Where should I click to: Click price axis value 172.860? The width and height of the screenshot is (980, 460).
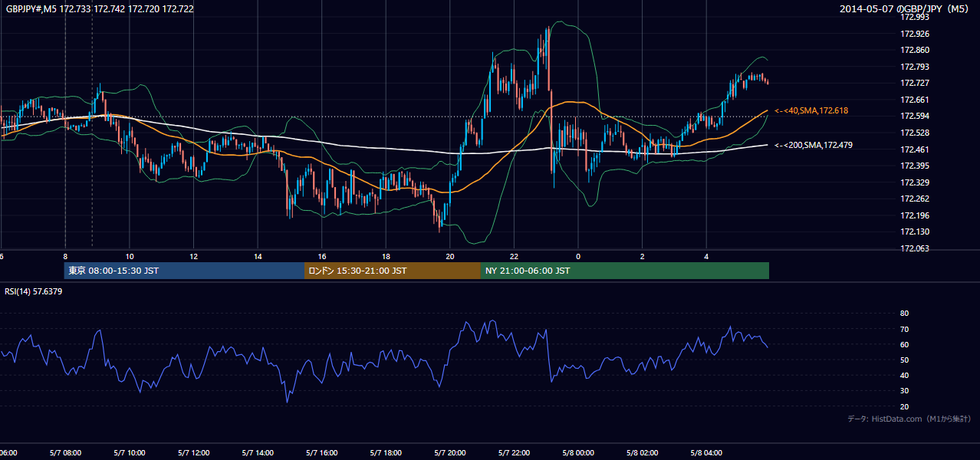click(915, 50)
